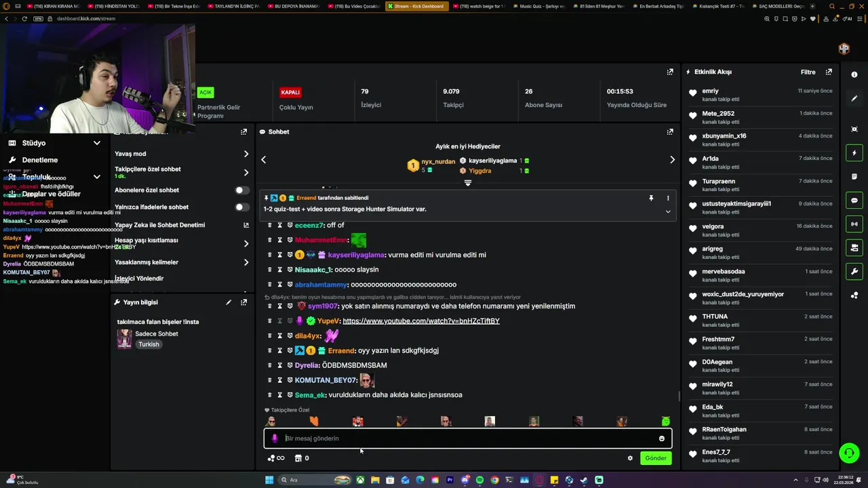
Task: Collapse the top gifters banner arrow
Action: pyautogui.click(x=467, y=183)
